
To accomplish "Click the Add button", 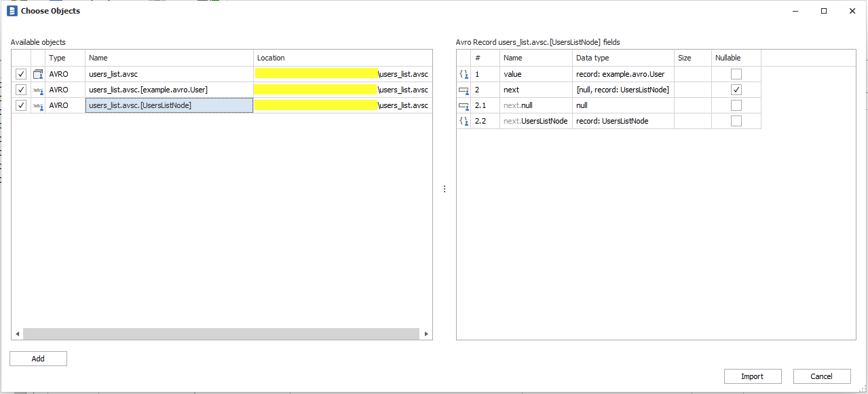I will (38, 359).
